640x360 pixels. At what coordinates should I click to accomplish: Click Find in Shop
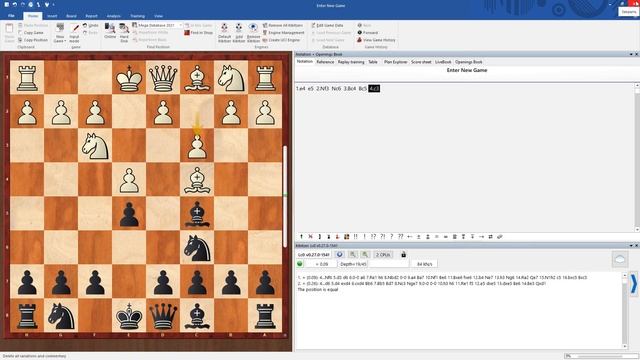(x=198, y=33)
